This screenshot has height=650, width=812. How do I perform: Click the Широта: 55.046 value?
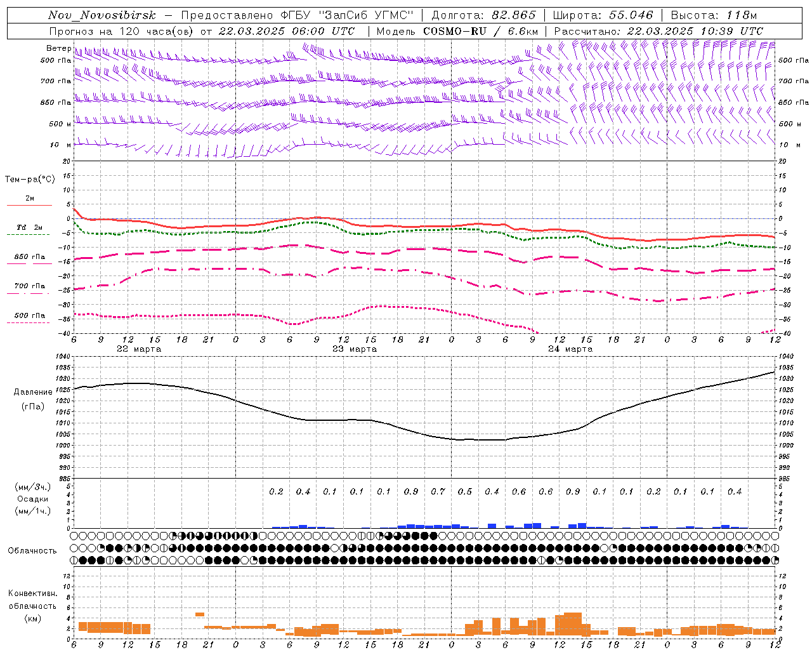click(x=603, y=15)
